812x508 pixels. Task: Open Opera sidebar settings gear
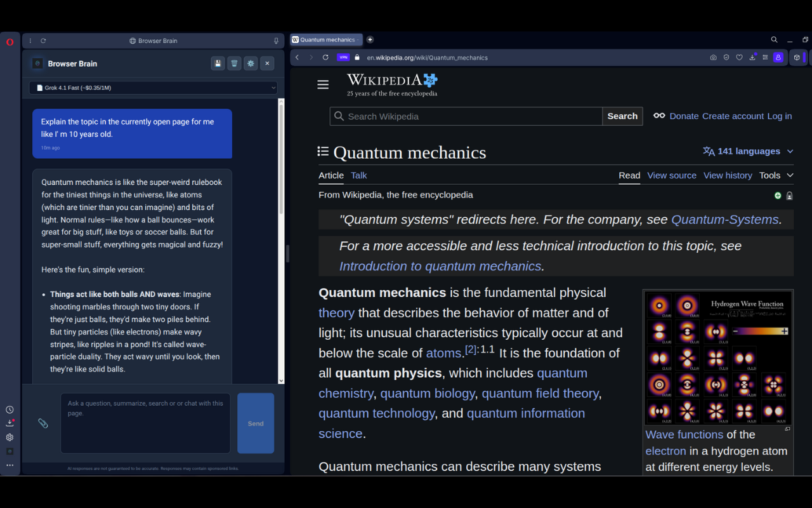tap(10, 437)
